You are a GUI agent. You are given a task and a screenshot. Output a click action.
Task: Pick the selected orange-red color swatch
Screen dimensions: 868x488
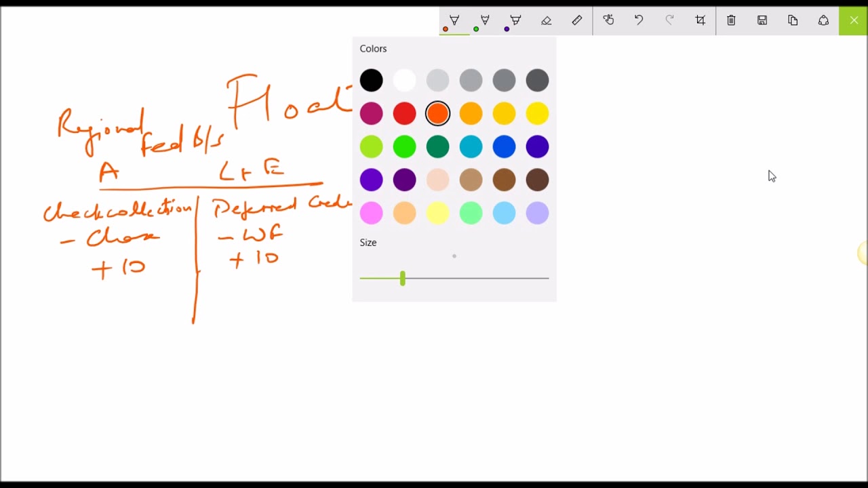[x=438, y=114]
